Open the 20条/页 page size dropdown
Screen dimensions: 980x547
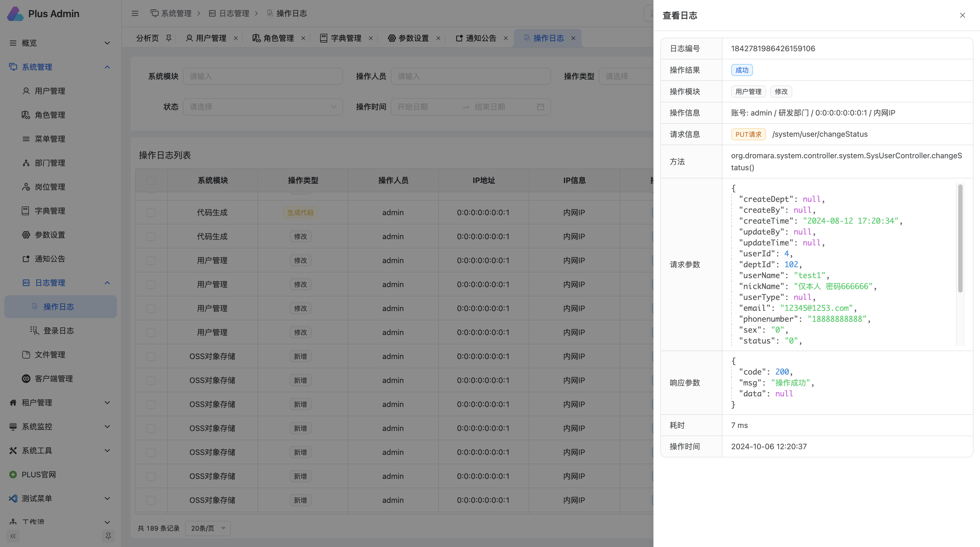pos(208,528)
